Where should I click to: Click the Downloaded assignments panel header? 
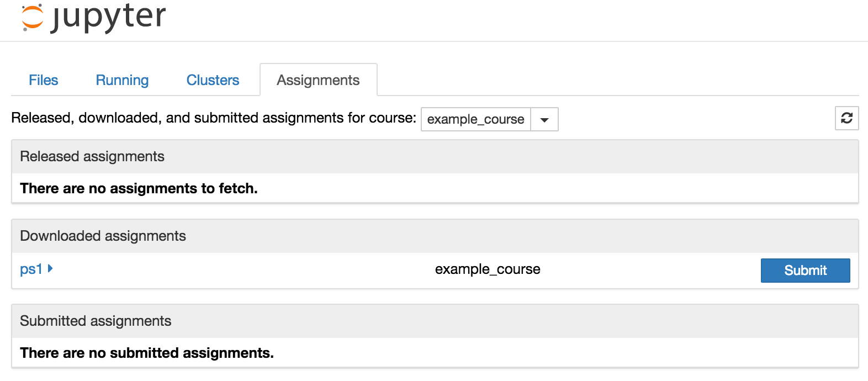(103, 236)
